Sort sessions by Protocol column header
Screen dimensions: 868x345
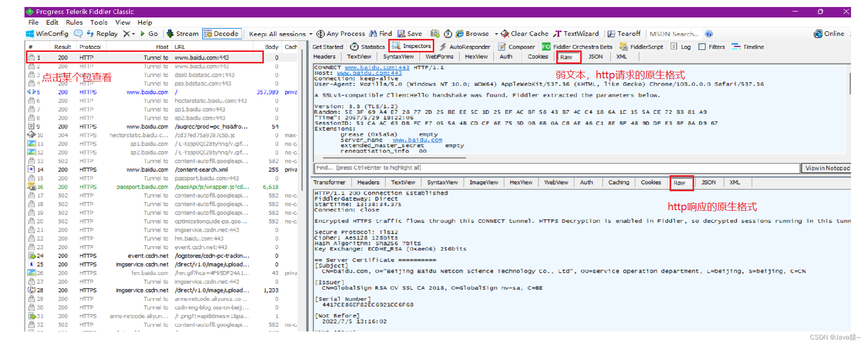coord(90,46)
